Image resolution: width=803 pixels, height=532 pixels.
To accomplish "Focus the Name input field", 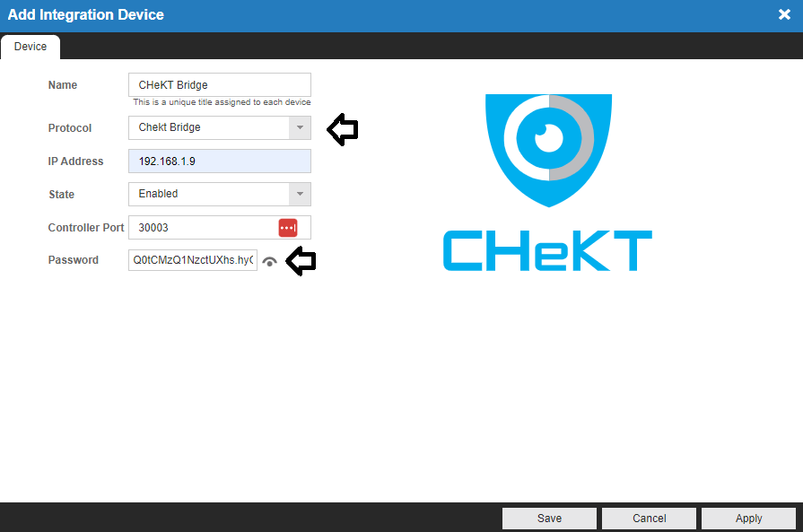I will (x=220, y=85).
